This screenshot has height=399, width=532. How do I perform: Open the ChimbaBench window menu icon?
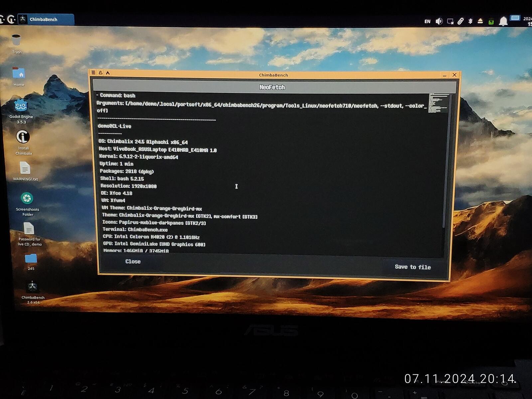click(x=93, y=72)
